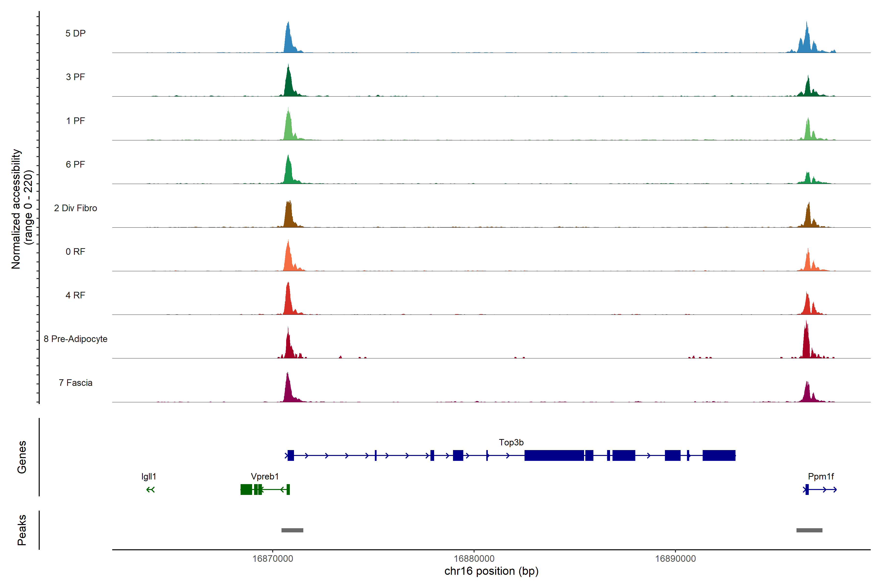The width and height of the screenshot is (882, 588).
Task: Click the largest Top3b exon block
Action: coord(554,455)
